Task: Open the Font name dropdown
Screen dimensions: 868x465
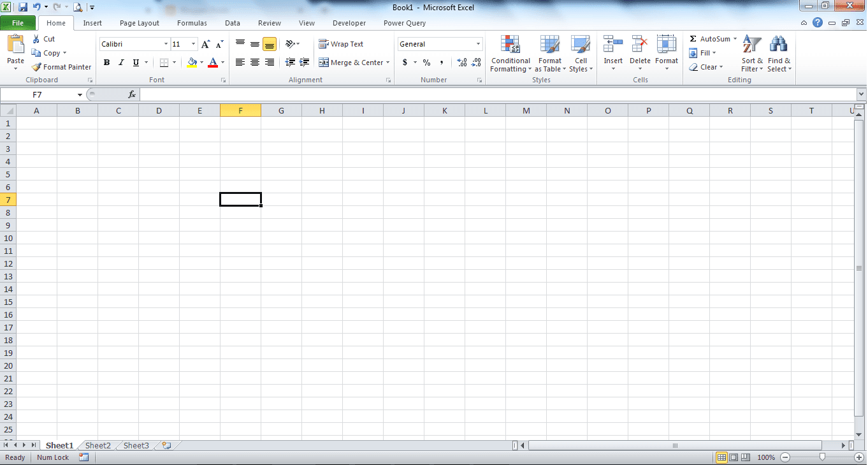Action: click(164, 43)
